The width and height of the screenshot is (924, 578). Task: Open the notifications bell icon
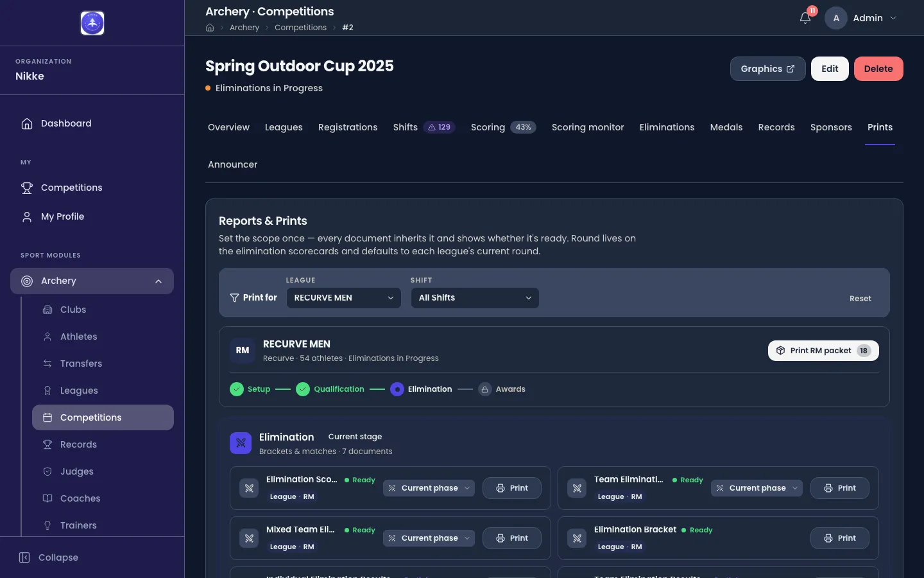[x=805, y=18]
